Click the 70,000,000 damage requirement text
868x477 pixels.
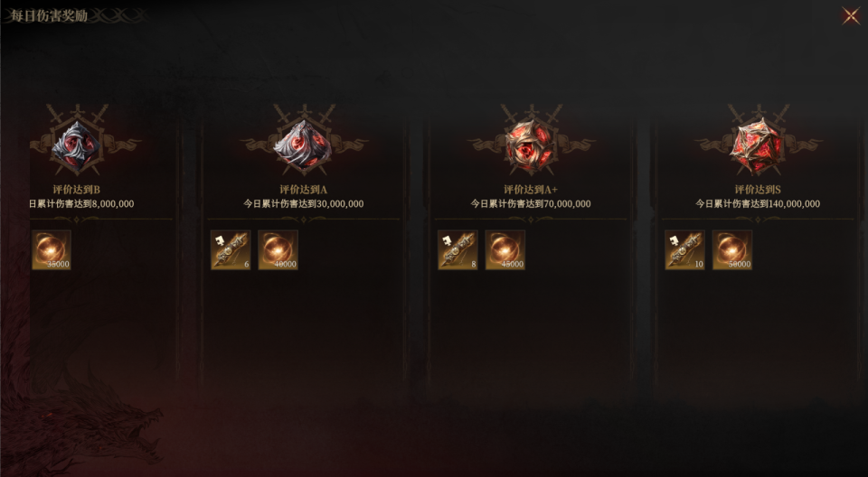531,204
